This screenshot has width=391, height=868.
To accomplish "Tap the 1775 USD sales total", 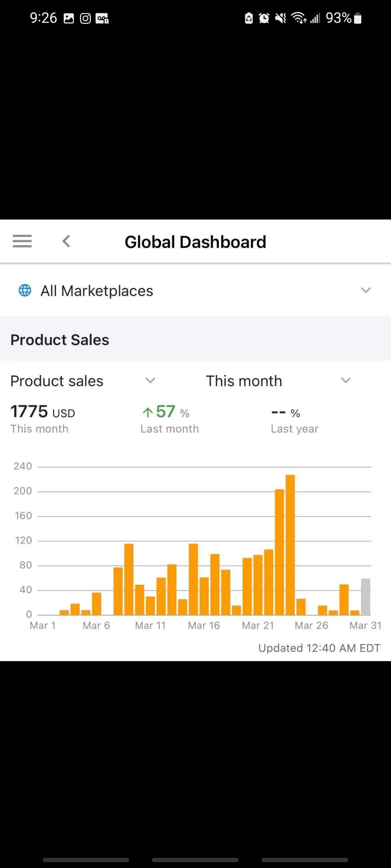I will click(43, 412).
